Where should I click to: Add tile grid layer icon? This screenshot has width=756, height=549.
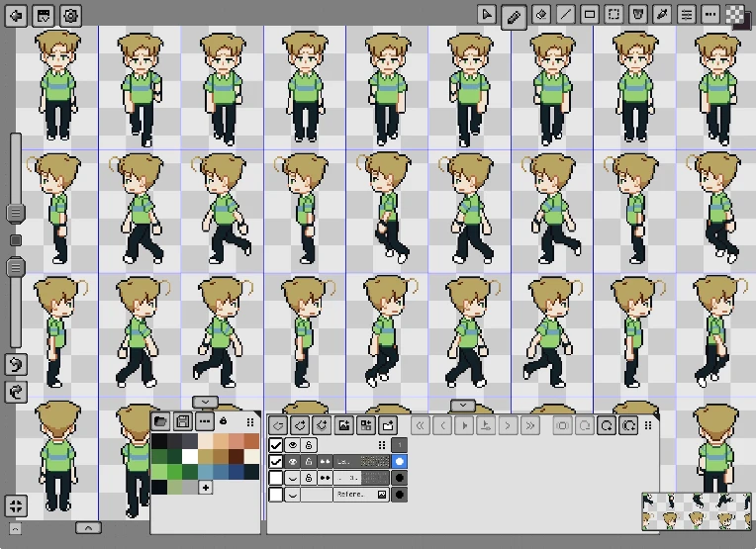click(x=366, y=425)
